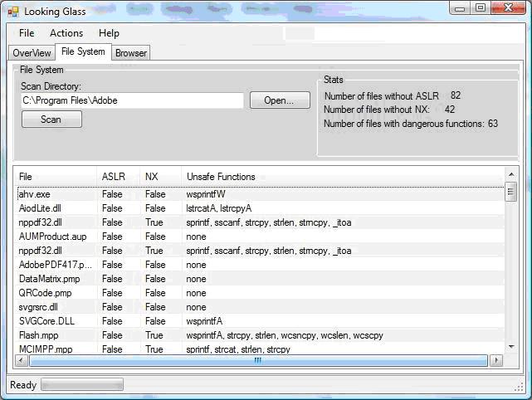The height and width of the screenshot is (400, 532).
Task: Click the vertical scrollbar thumb
Action: [x=511, y=192]
